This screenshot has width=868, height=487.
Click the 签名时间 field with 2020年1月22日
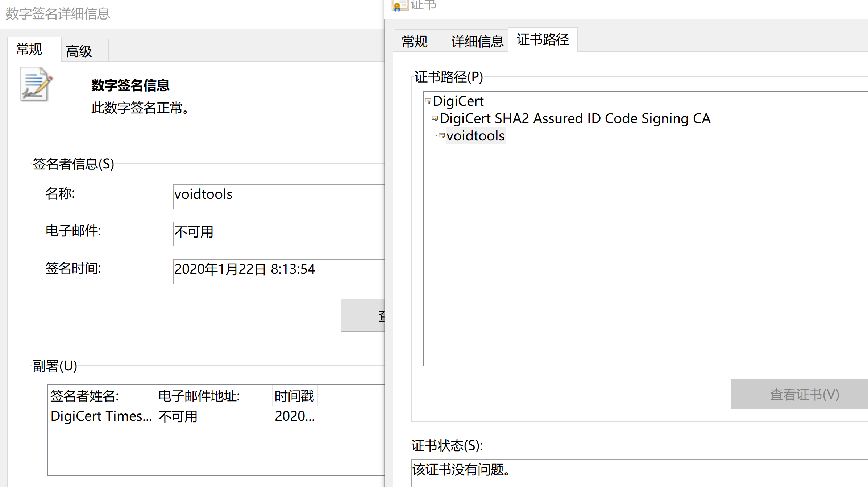pos(278,271)
